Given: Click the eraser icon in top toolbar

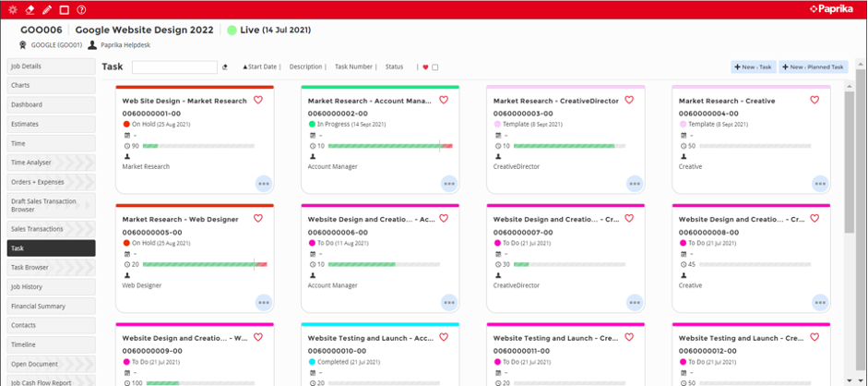Looking at the screenshot, I should (30, 9).
